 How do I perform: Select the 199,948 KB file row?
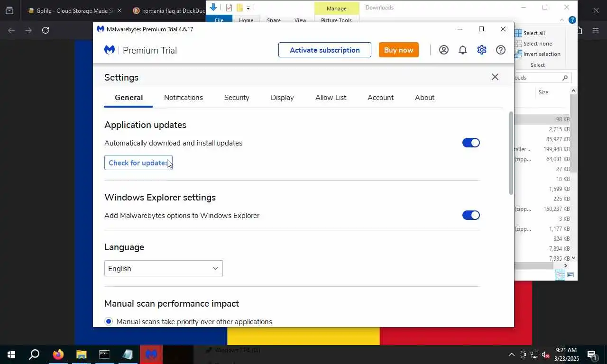[x=542, y=149]
